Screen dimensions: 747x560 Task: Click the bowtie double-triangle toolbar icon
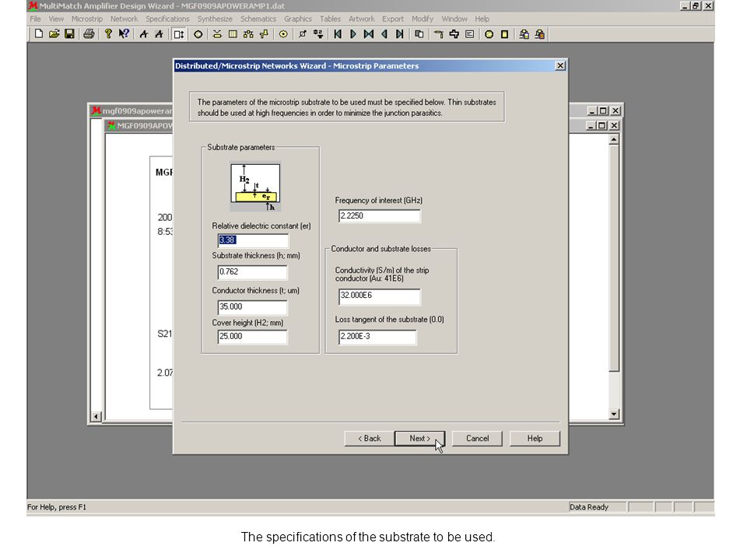[369, 34]
